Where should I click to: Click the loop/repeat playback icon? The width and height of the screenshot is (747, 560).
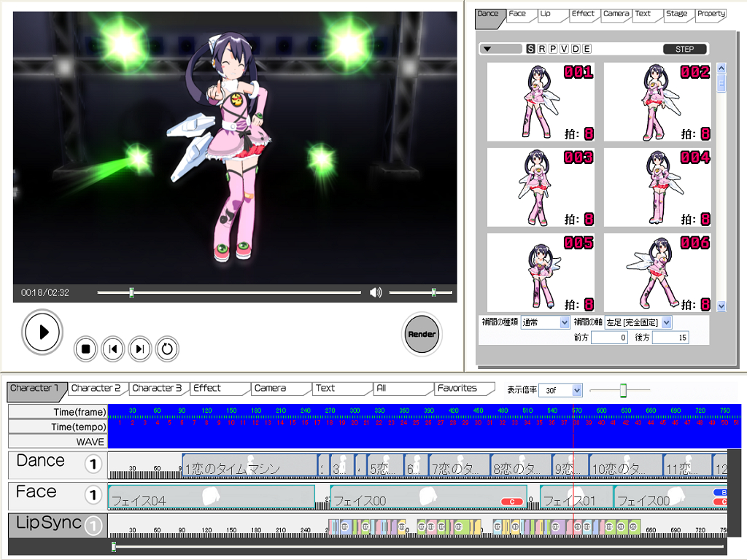point(167,349)
